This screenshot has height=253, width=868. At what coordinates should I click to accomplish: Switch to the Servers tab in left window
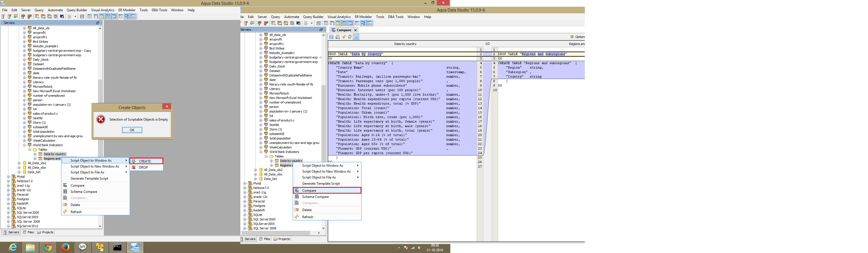click(11, 232)
